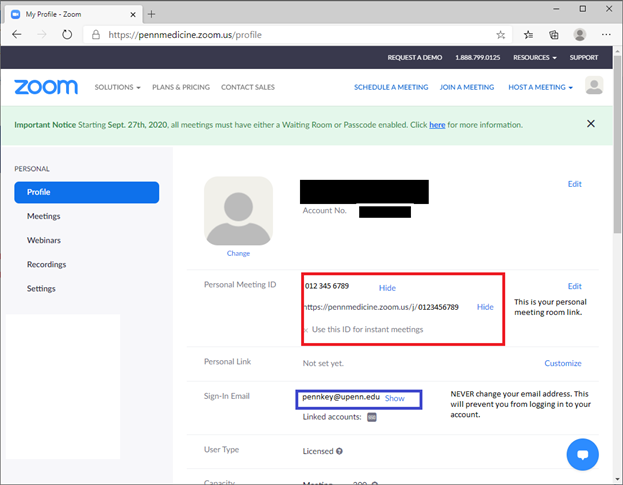Viewport: 623px width, 485px height.
Task: Click the large profile picture placeholder
Action: point(238,211)
